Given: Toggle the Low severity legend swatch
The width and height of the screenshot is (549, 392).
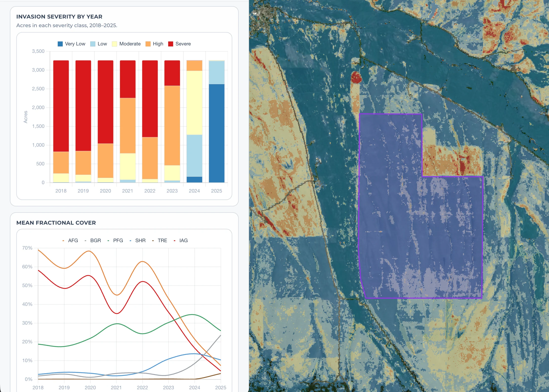Looking at the screenshot, I should [x=93, y=44].
